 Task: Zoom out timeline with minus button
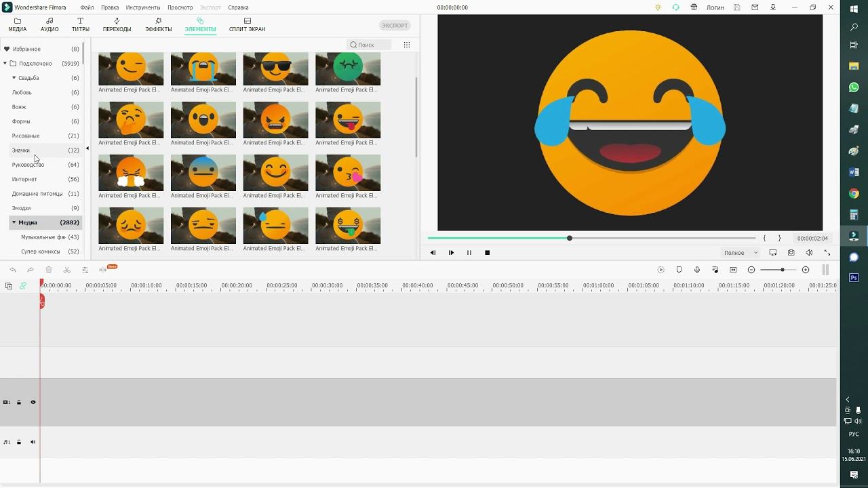click(x=751, y=270)
